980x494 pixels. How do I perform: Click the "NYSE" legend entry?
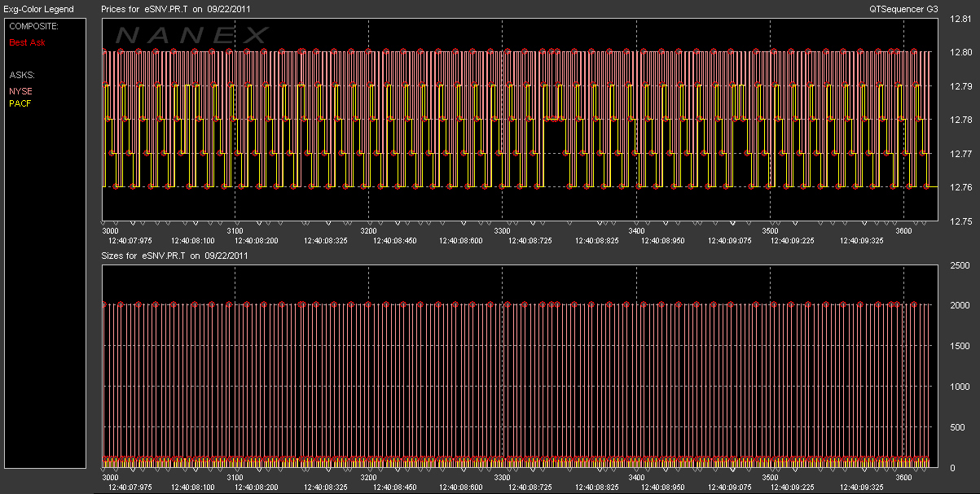(20, 91)
